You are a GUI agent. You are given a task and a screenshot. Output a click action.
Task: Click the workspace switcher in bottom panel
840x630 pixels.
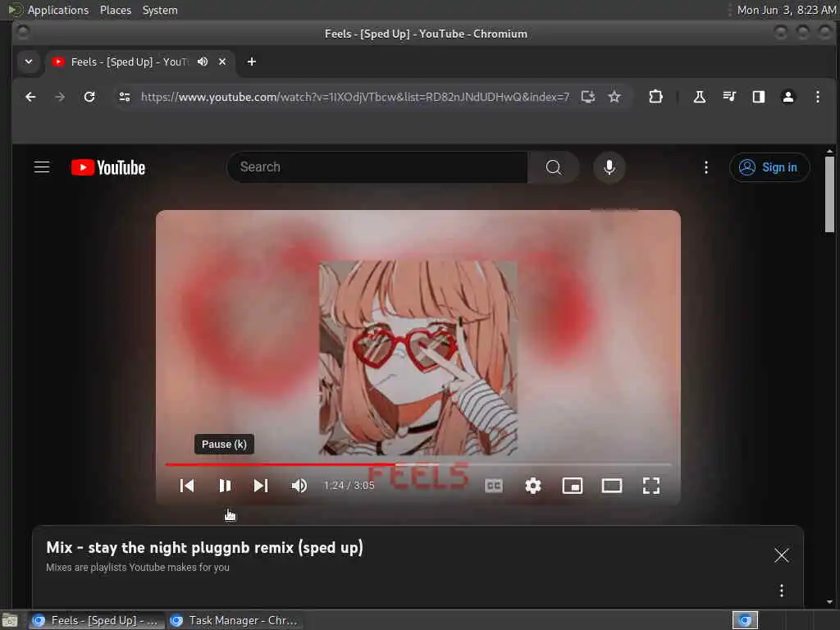[745, 620]
